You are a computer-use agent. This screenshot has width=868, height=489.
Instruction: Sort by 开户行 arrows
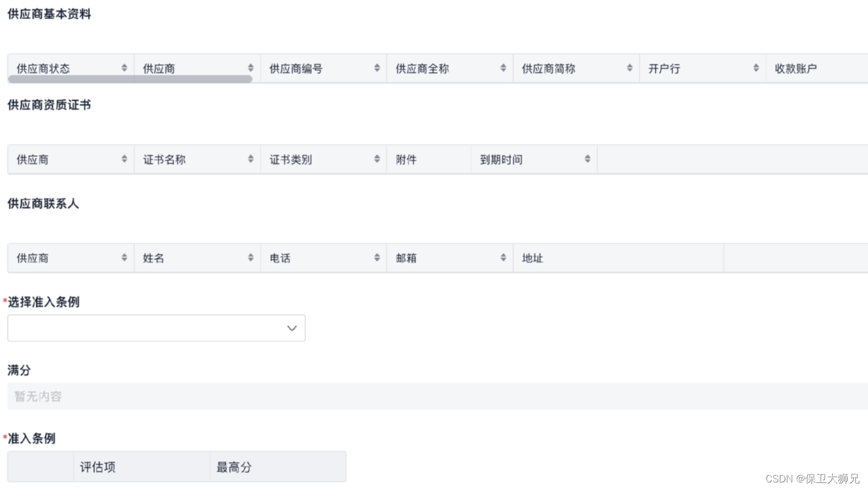[x=756, y=68]
